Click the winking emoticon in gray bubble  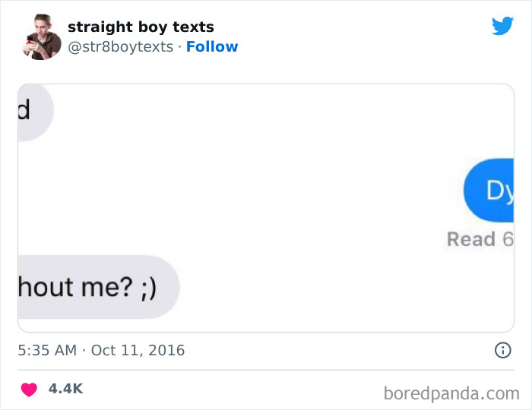tap(146, 287)
